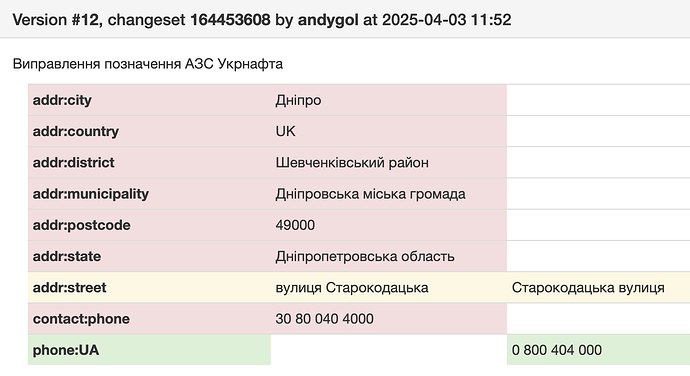Screen dimensions: 690x376
Task: Click new phone:UA value 0 800 404 000
Action: coord(557,350)
